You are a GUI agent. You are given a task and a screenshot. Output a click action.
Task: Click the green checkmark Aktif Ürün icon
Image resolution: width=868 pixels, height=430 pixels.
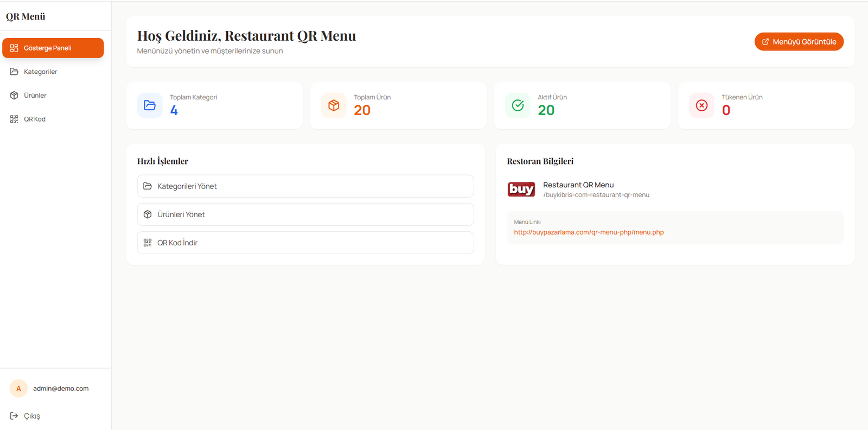(518, 105)
